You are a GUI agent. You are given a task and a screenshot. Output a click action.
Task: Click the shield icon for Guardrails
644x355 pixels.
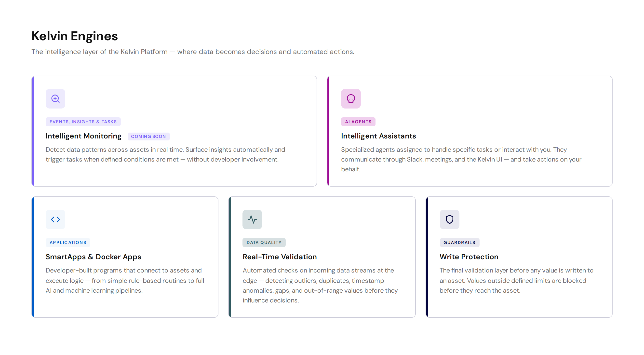tap(450, 219)
